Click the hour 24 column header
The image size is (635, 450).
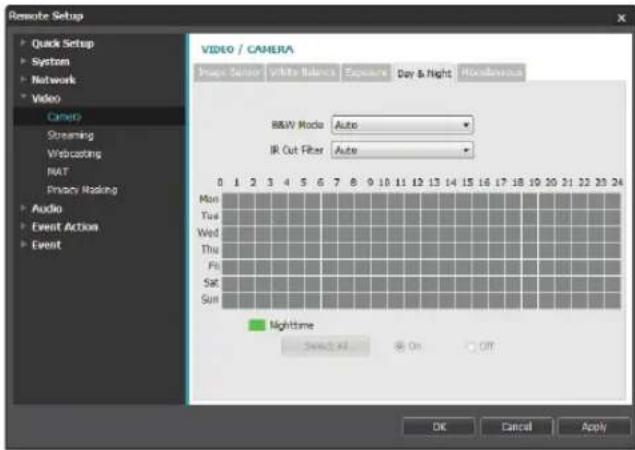(x=617, y=182)
